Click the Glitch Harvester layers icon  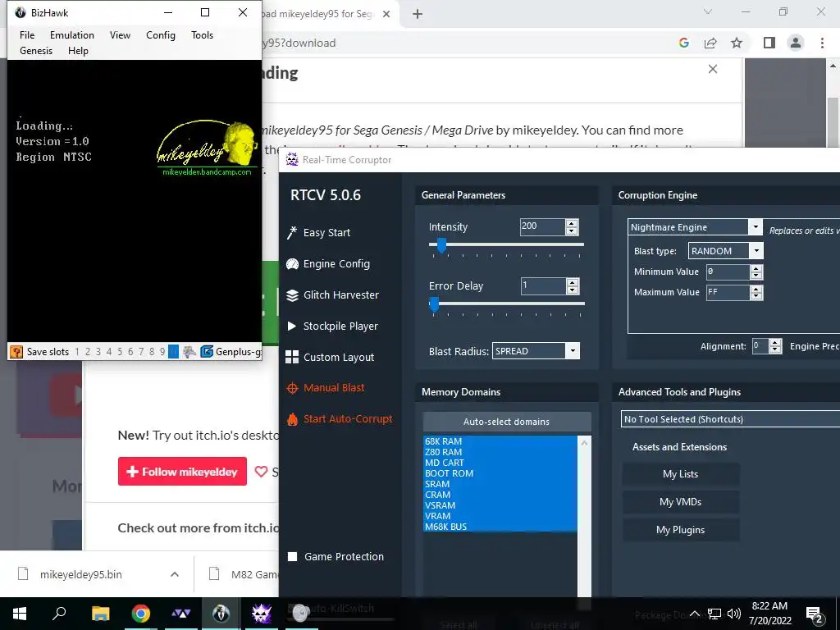click(x=292, y=295)
